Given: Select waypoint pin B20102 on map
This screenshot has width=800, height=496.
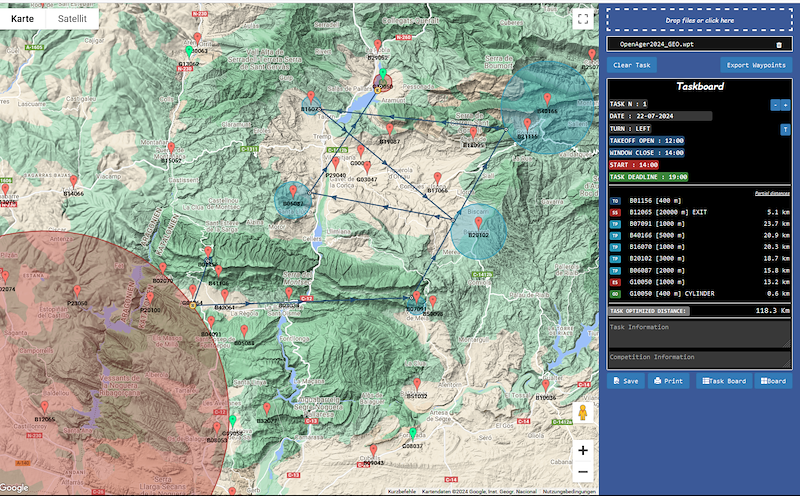Looking at the screenshot, I should point(478,223).
